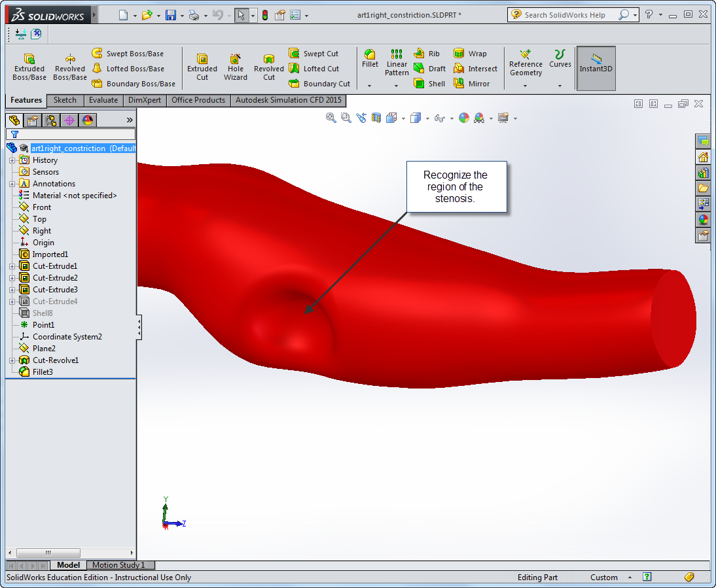716x588 pixels.
Task: Open the ConfigurationManager tab in the panel
Action: [x=50, y=120]
